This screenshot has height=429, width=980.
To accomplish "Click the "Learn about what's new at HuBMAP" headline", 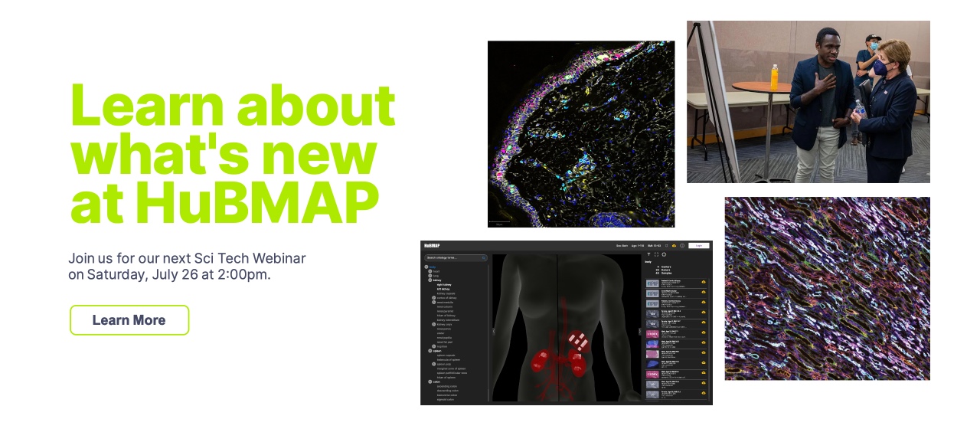I will [x=233, y=152].
